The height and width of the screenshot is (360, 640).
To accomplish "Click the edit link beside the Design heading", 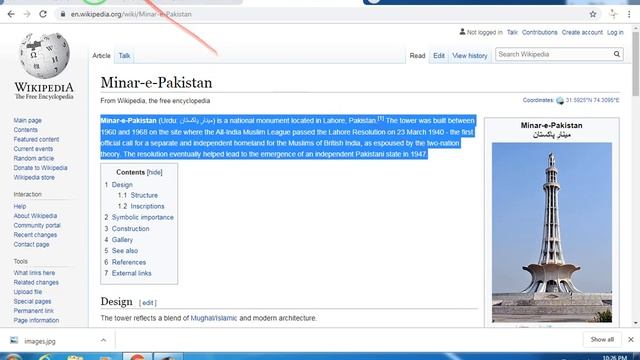I will point(147,303).
